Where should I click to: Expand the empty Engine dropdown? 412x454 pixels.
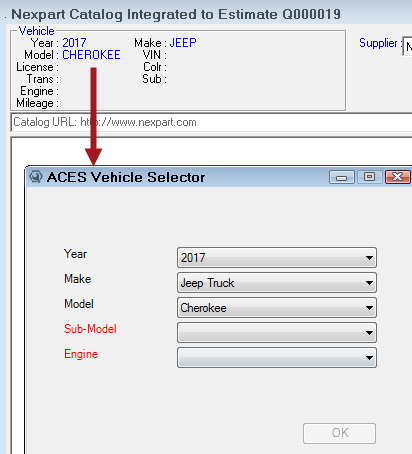(x=277, y=358)
